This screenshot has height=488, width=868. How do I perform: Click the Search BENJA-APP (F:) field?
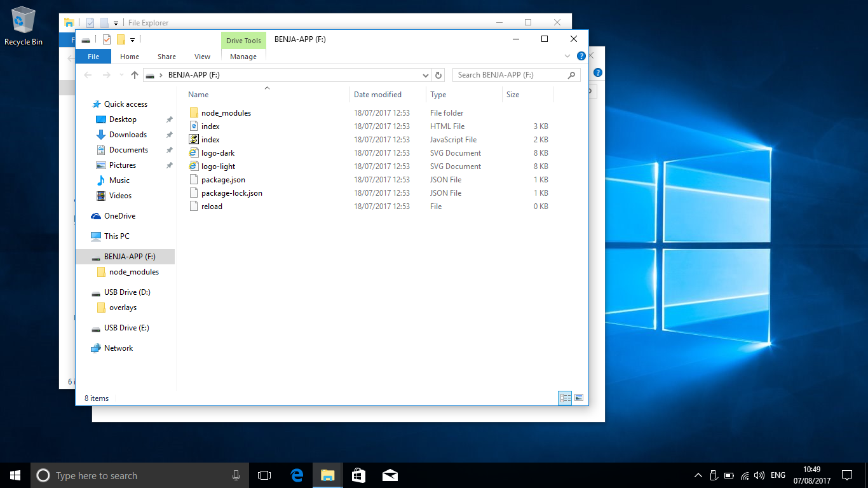coord(512,75)
